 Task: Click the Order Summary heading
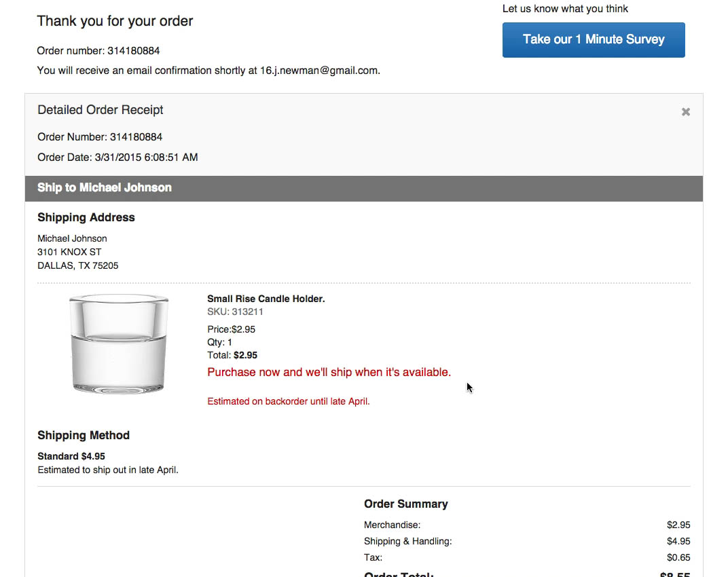pos(406,504)
